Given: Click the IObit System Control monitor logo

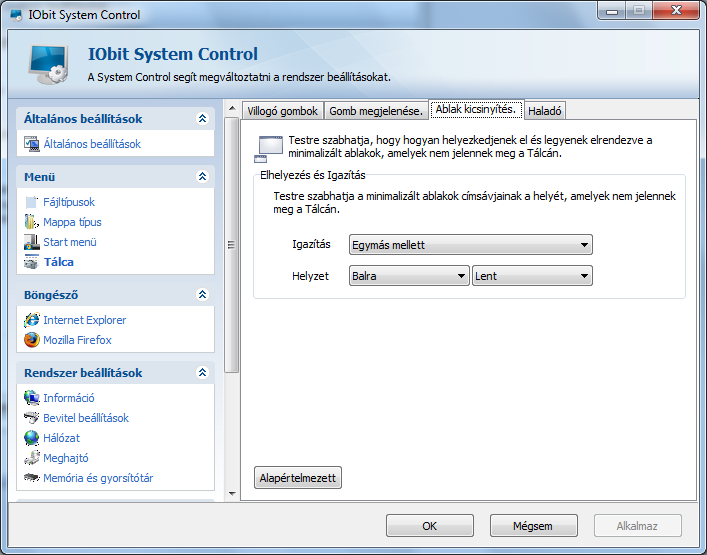Looking at the screenshot, I should tap(49, 64).
